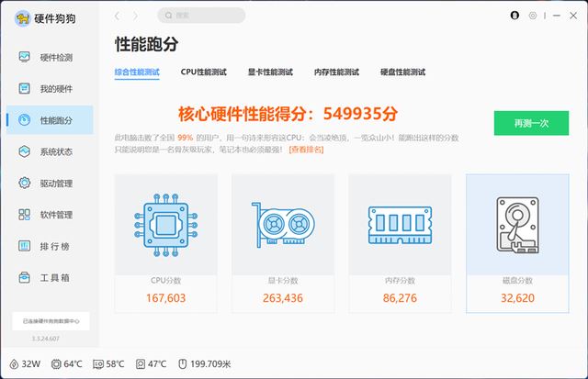Screen dimensions: 588x379
Task: Switch to CPU性能测试 tab
Action: (x=204, y=72)
